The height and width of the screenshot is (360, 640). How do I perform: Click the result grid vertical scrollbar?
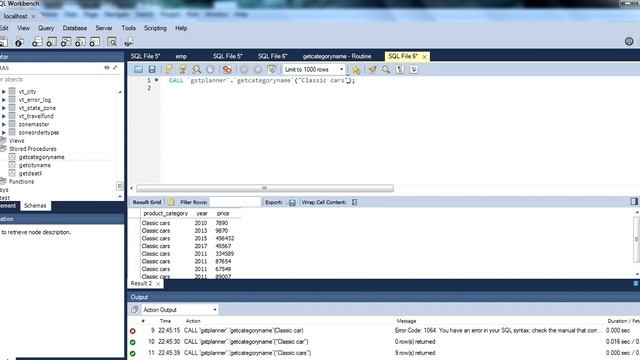637,240
